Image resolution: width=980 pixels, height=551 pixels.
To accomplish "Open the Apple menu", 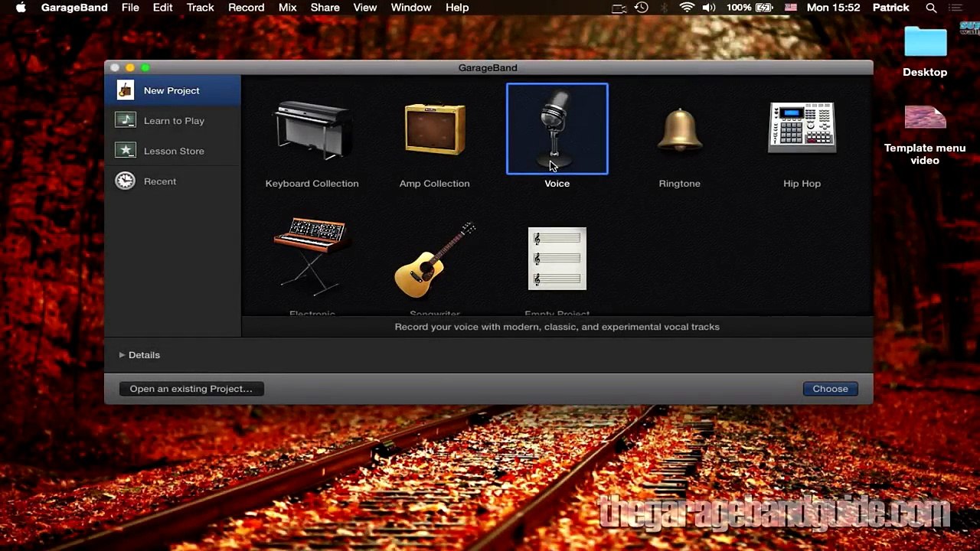I will (21, 8).
